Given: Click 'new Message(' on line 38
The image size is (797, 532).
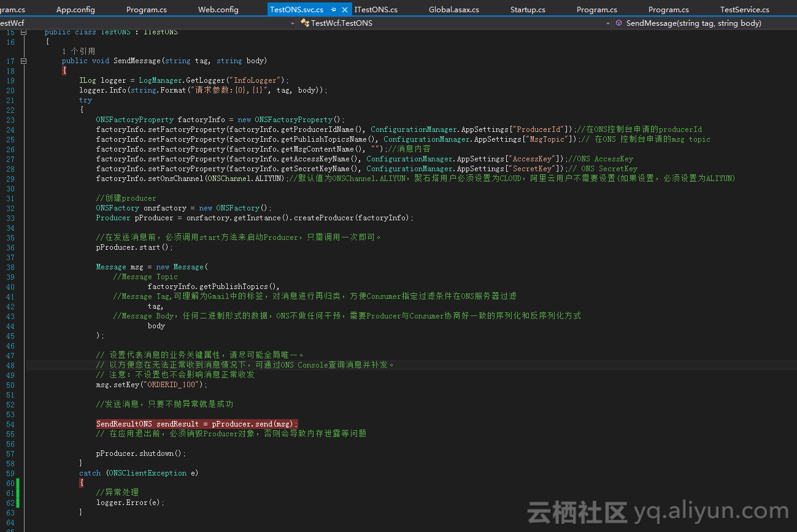Looking at the screenshot, I should click(x=182, y=267).
